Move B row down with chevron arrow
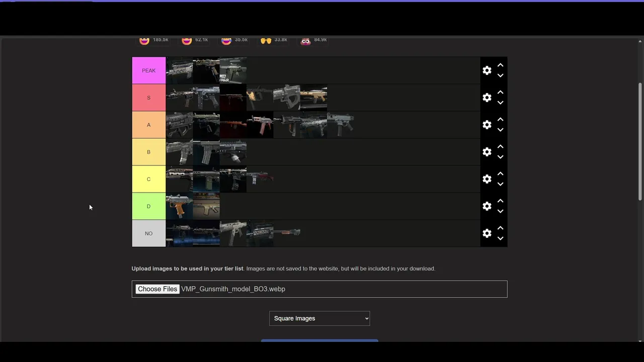Viewport: 644px width, 362px height. [x=500, y=157]
